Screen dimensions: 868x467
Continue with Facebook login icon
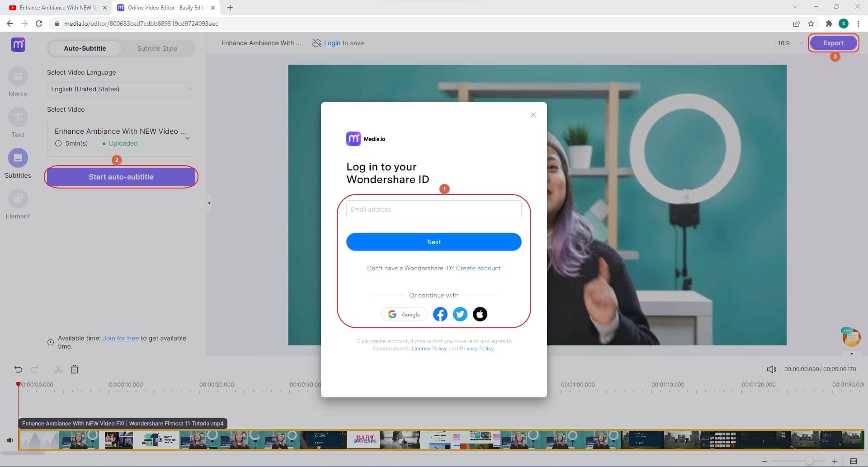pos(440,314)
